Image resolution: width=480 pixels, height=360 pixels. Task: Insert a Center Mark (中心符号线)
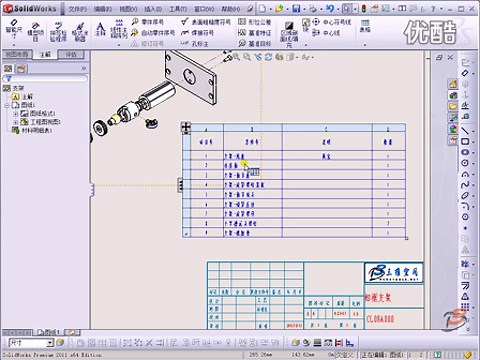pos(331,22)
